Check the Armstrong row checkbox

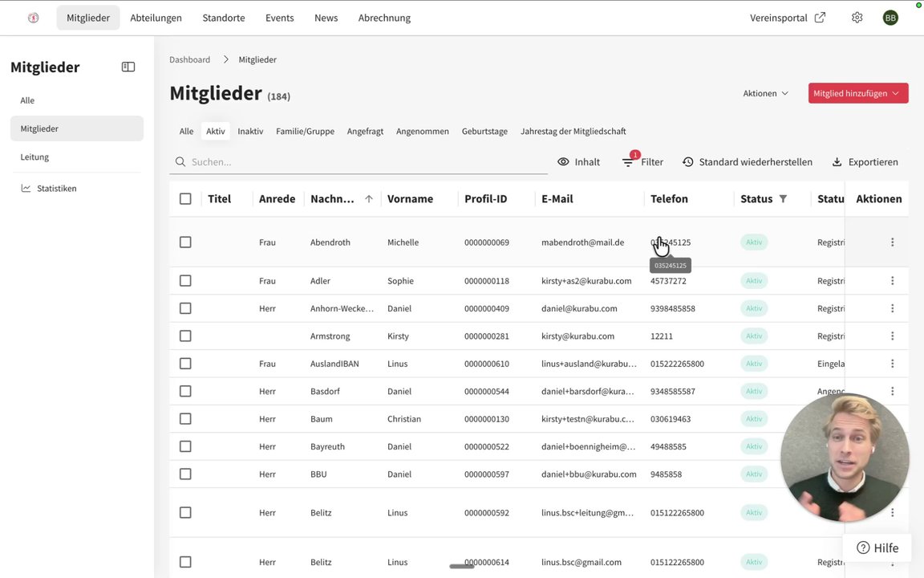(x=185, y=336)
